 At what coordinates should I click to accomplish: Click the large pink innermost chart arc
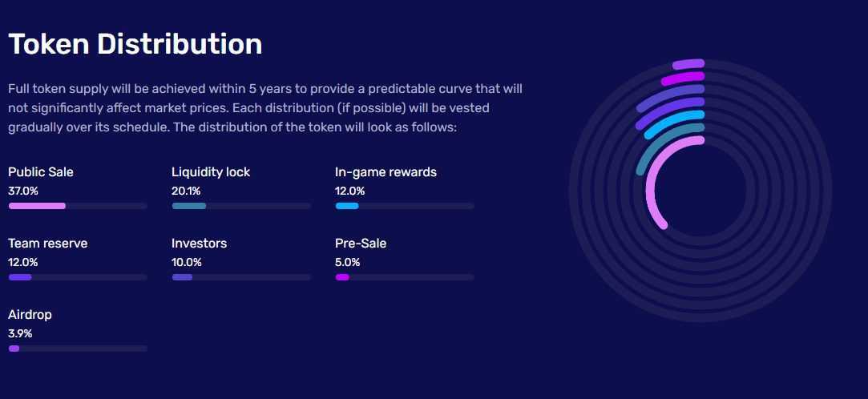[651, 188]
